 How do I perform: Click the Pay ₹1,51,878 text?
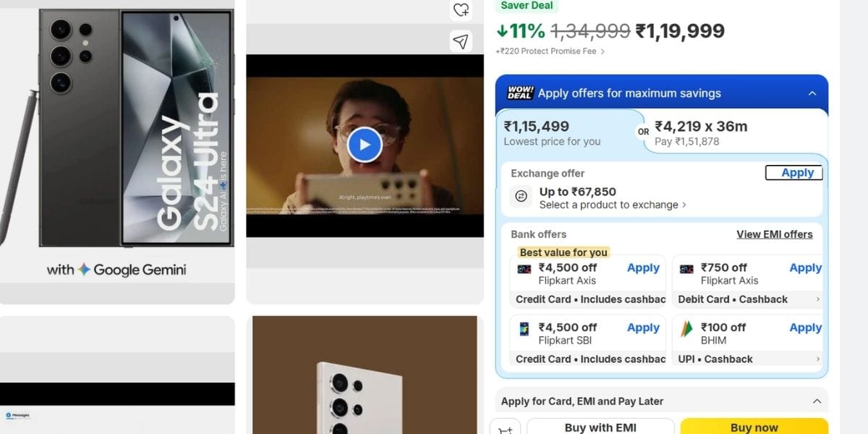686,142
